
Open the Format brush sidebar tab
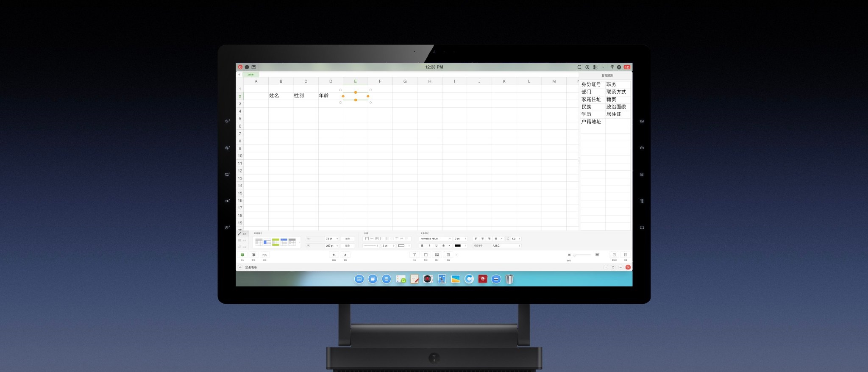(x=242, y=233)
